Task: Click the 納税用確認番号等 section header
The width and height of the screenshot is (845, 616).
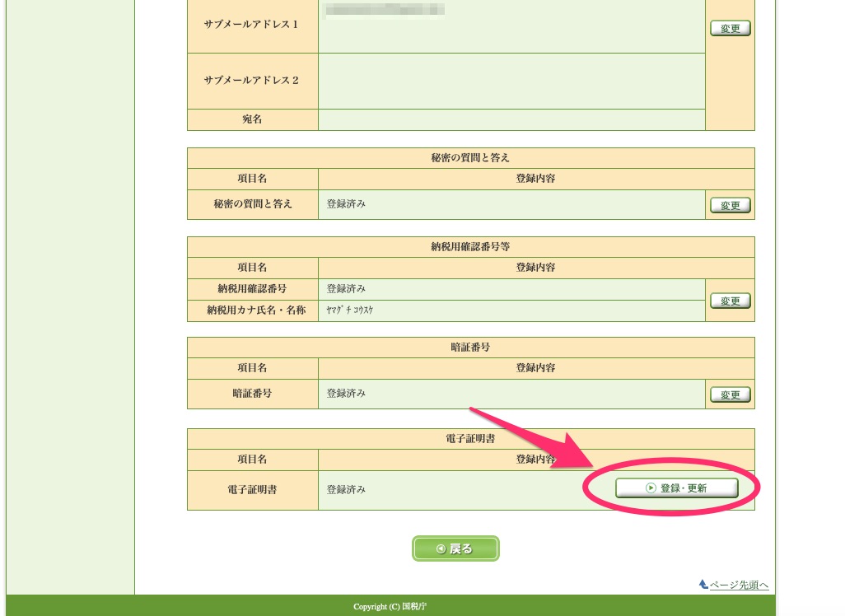Action: coord(470,247)
